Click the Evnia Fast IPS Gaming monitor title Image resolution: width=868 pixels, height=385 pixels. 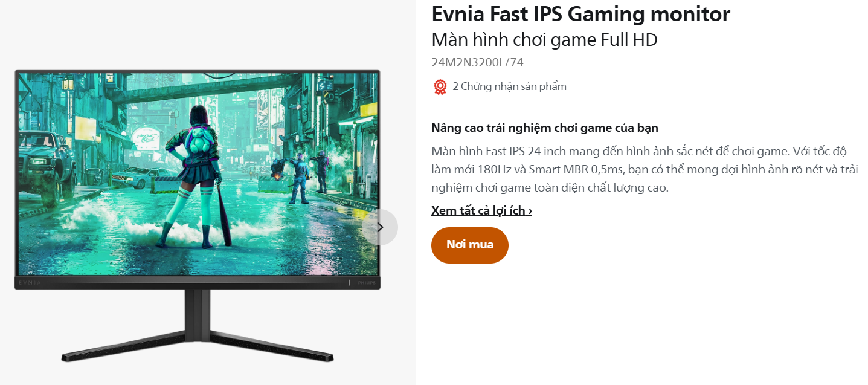pos(581,15)
